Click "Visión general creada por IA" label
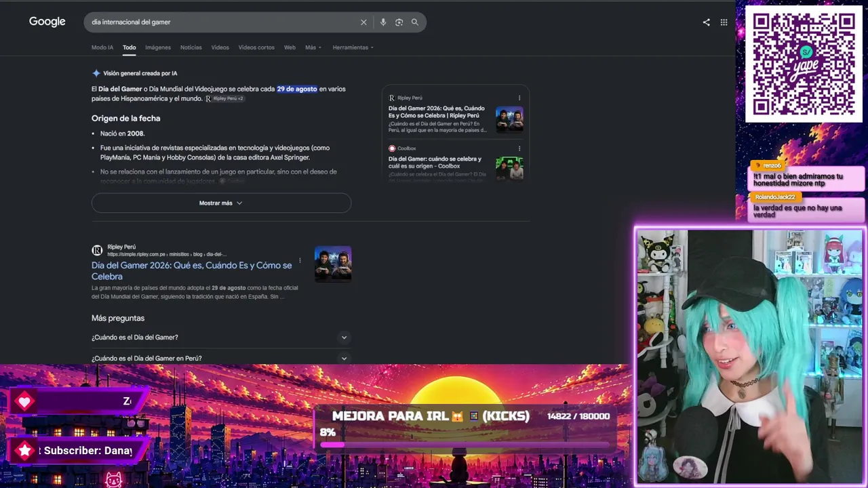The image size is (868, 488). click(x=140, y=73)
